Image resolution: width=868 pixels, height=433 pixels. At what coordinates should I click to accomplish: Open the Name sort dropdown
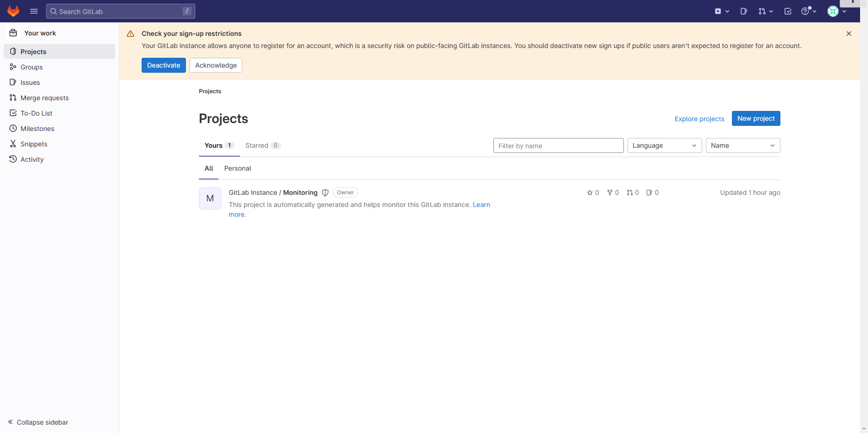(x=743, y=145)
